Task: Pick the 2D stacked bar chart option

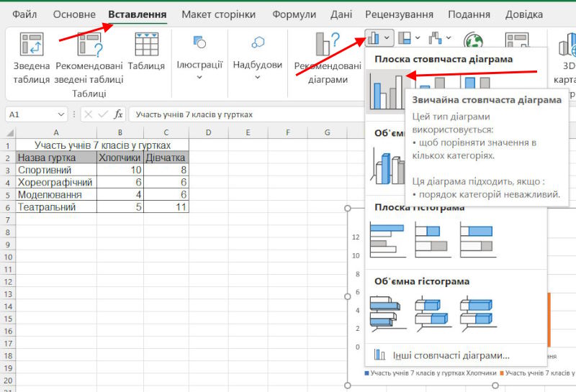Action: coord(432,239)
